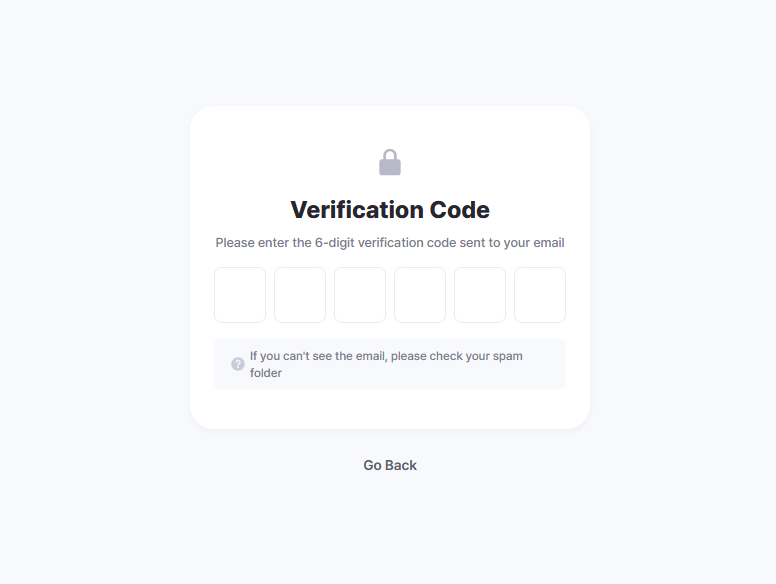Click the Verification Code heading
The width and height of the screenshot is (776, 584).
(x=390, y=210)
